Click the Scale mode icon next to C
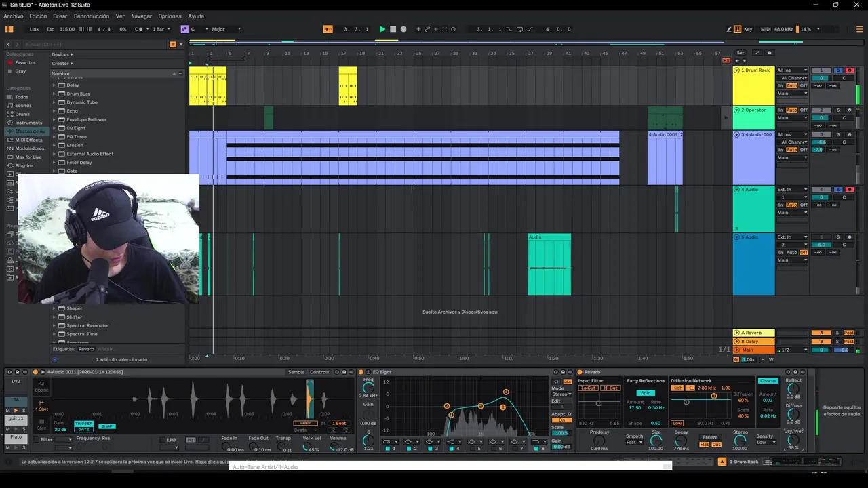Viewport: 868px width, 488px height. pyautogui.click(x=184, y=29)
